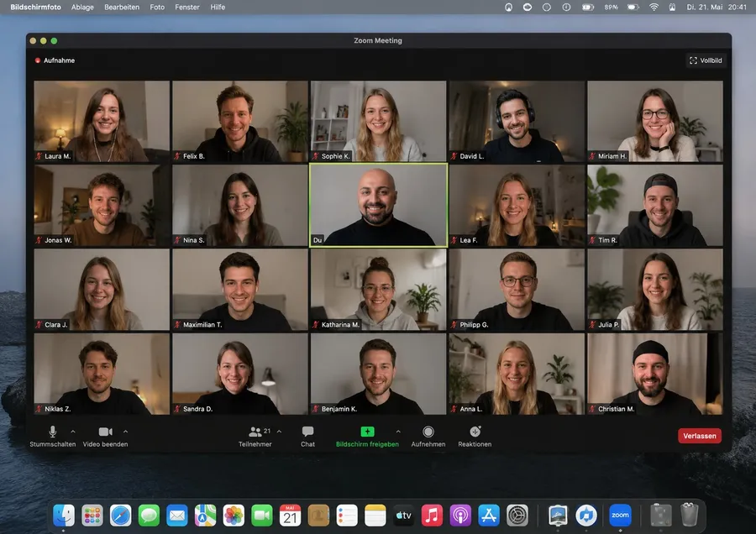Image resolution: width=756 pixels, height=534 pixels.
Task: Expand arrow next to Teilnehmer
Action: point(279,432)
